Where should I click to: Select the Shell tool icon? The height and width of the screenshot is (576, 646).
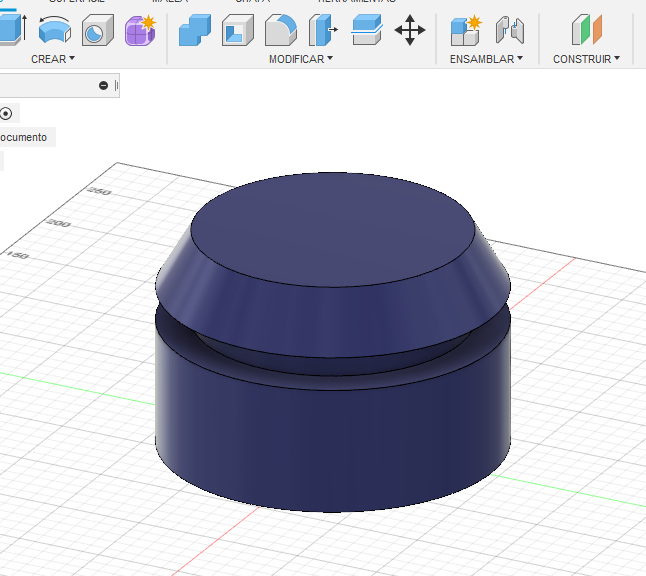[237, 30]
